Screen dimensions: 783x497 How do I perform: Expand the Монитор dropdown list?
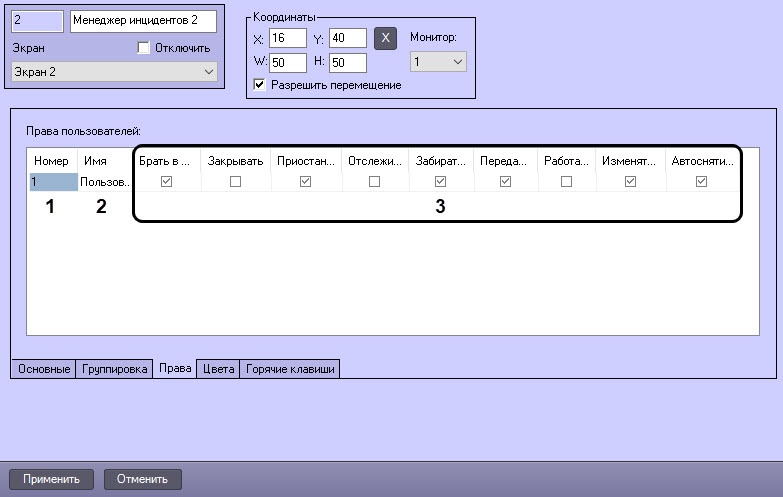pyautogui.click(x=438, y=61)
